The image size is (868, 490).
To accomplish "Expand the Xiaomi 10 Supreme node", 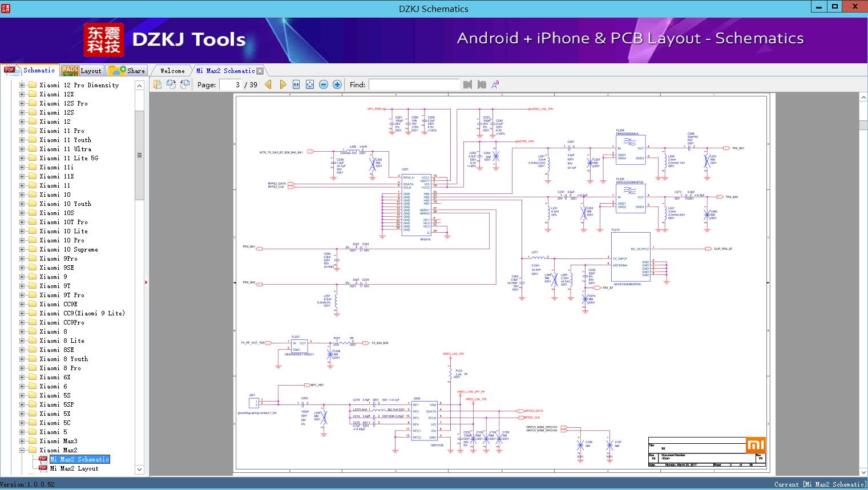I will [22, 249].
